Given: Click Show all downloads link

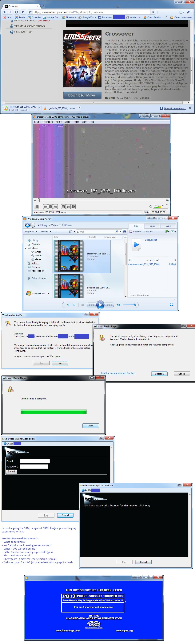Looking at the screenshot, I should pyautogui.click(x=175, y=108).
